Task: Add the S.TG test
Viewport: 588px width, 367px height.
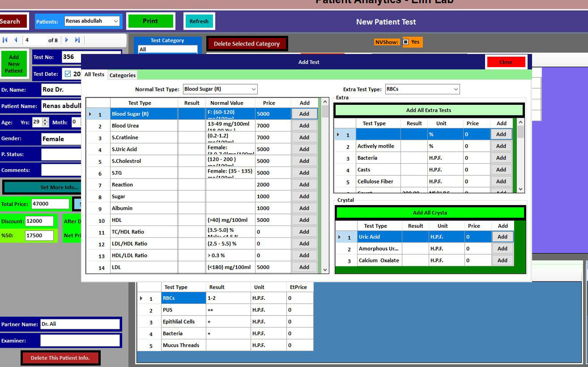Action: point(304,173)
